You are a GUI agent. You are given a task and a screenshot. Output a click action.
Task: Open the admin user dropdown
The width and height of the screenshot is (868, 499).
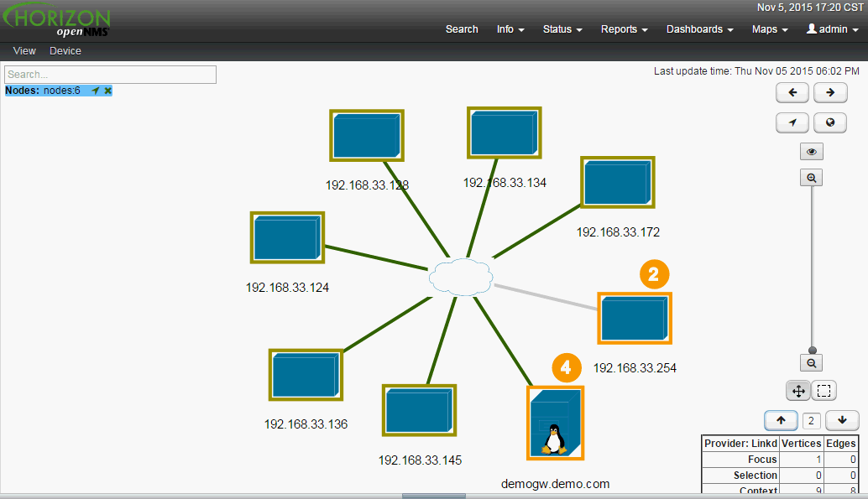[x=832, y=29]
